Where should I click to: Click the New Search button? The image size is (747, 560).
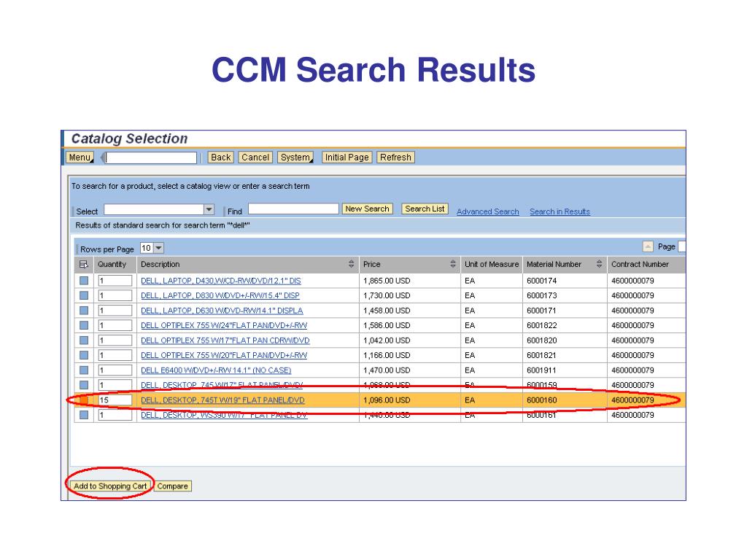(368, 209)
